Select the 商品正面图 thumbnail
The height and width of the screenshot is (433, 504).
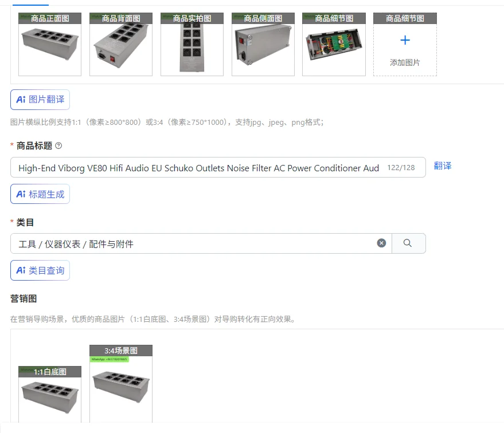[x=50, y=44]
